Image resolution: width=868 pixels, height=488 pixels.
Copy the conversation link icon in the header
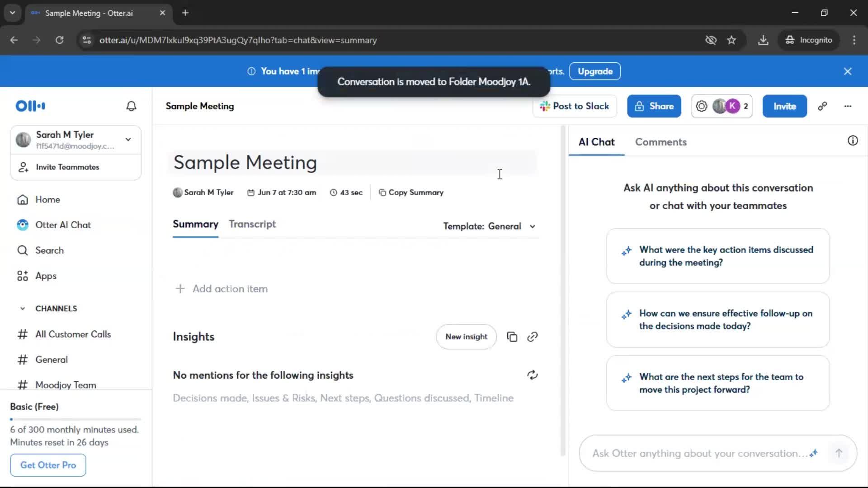pyautogui.click(x=822, y=106)
